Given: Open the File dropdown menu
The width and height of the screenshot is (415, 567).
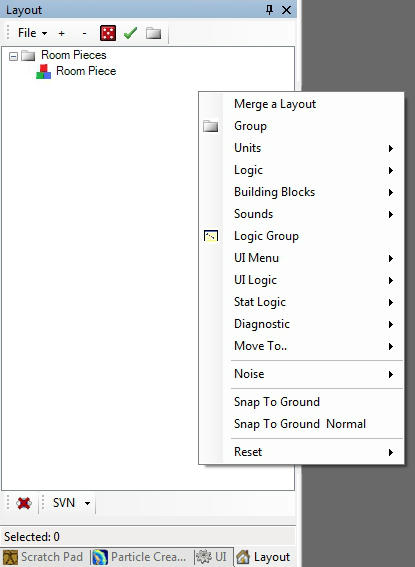Looking at the screenshot, I should point(32,33).
